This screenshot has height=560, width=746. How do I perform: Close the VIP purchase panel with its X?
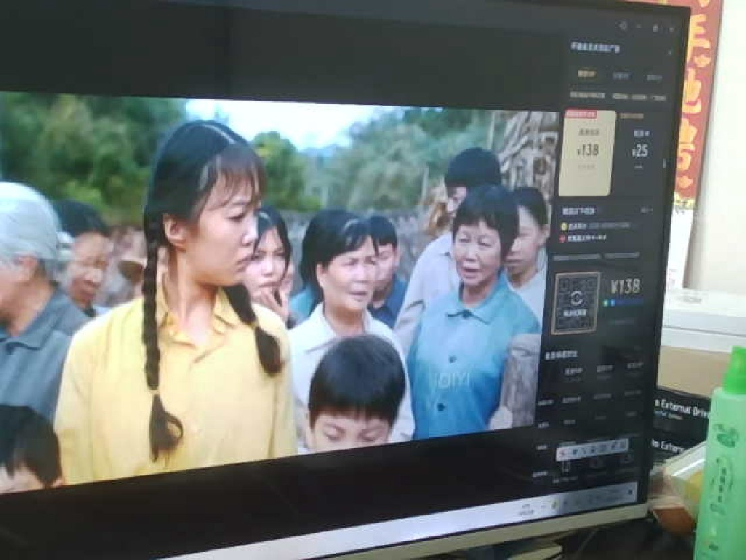click(669, 52)
